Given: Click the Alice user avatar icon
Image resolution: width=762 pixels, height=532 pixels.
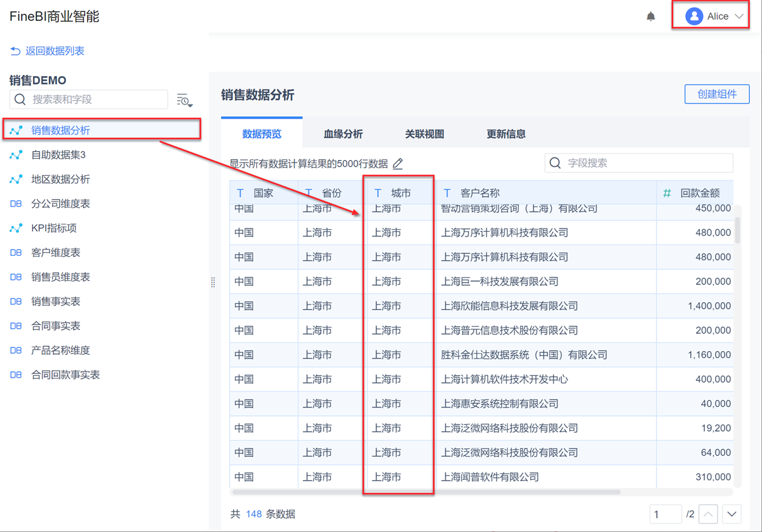Looking at the screenshot, I should pyautogui.click(x=694, y=17).
